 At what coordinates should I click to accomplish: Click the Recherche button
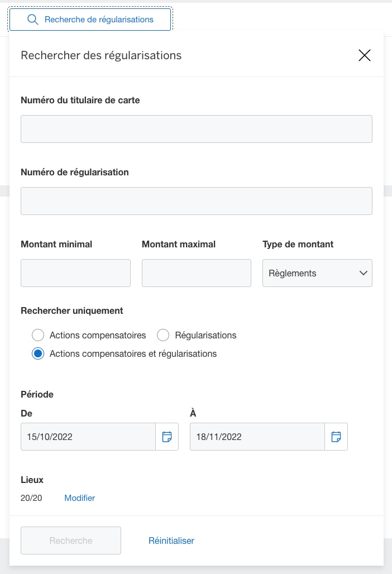(70, 540)
